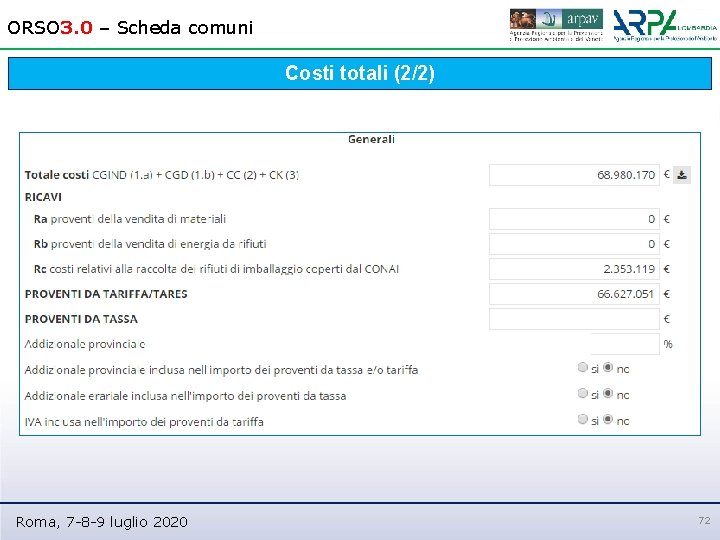The image size is (720, 540).
Task: Click the 'Addizionale erariale inclusa' label
Action: point(186,396)
